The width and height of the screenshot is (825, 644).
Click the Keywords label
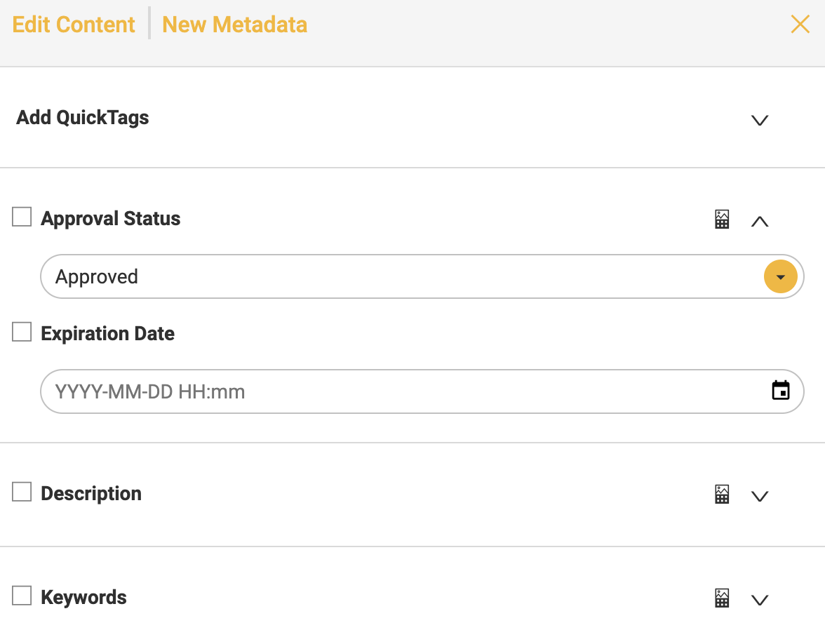pos(83,597)
